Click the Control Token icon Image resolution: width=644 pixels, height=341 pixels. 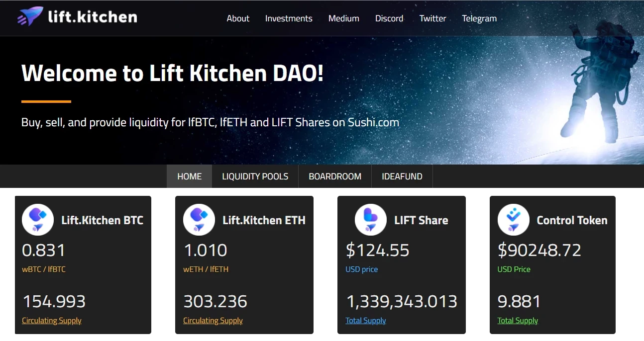pos(514,220)
